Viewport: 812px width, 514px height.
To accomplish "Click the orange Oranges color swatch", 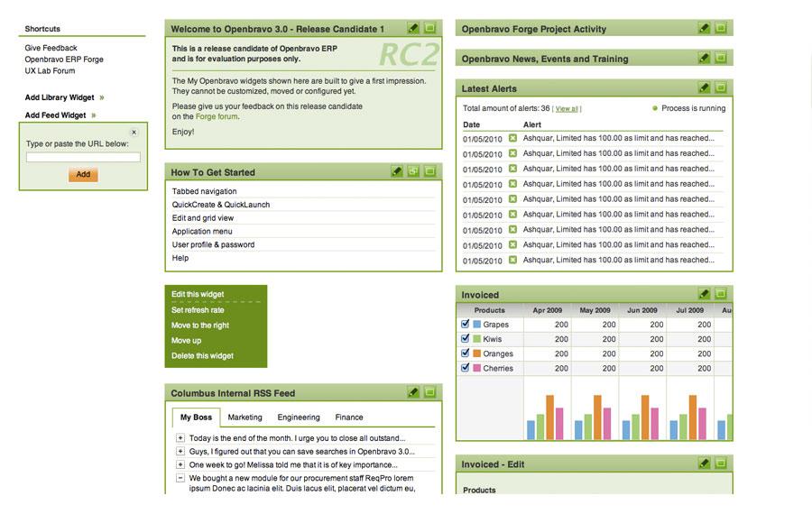I will tap(477, 353).
